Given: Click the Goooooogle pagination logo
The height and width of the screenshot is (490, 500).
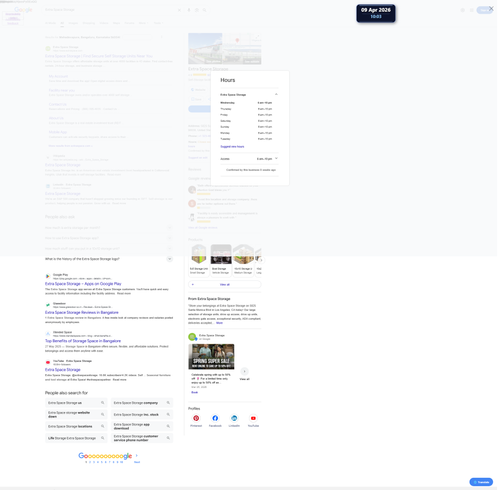Looking at the screenshot, I should pos(105,456).
